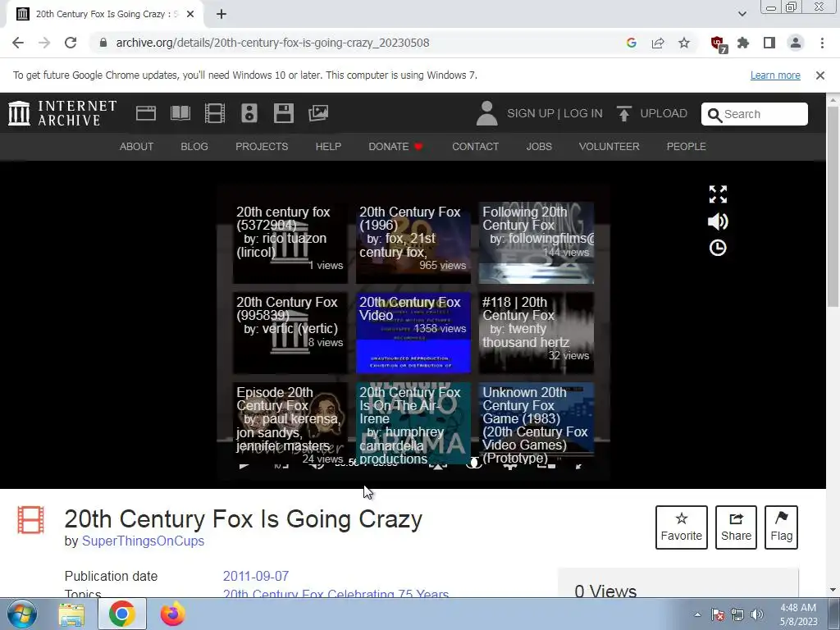Open the JOBS menu item

(539, 146)
